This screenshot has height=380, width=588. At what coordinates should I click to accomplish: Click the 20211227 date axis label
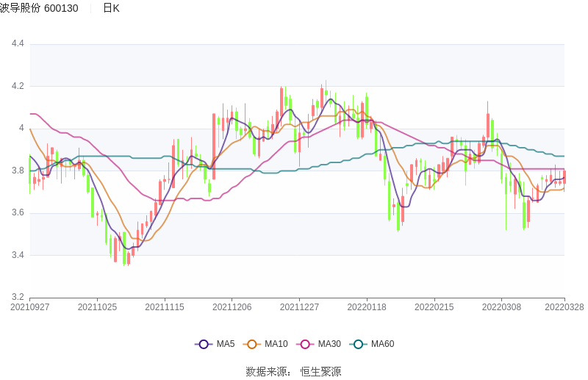(x=299, y=307)
